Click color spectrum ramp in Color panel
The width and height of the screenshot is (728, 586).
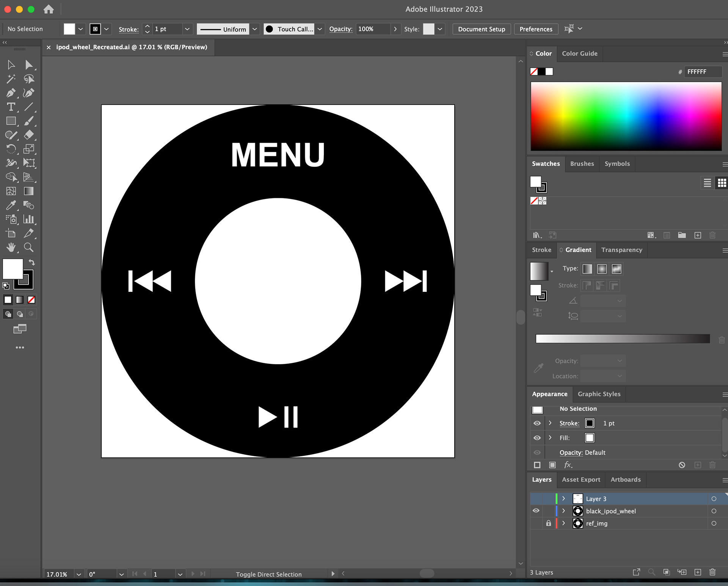626,116
